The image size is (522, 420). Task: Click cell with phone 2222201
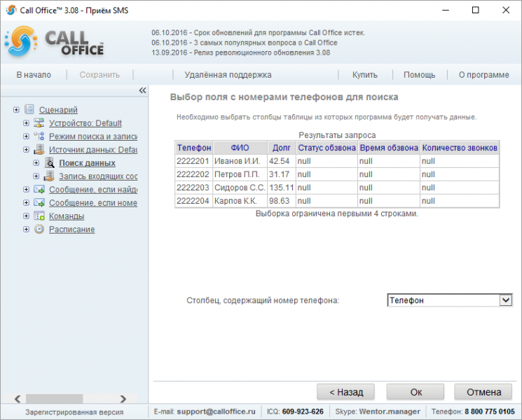tap(193, 161)
